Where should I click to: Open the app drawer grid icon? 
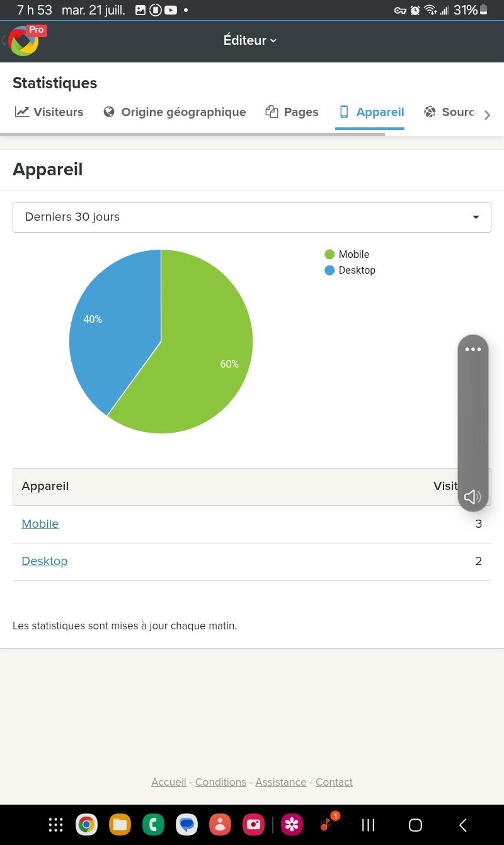tap(55, 824)
